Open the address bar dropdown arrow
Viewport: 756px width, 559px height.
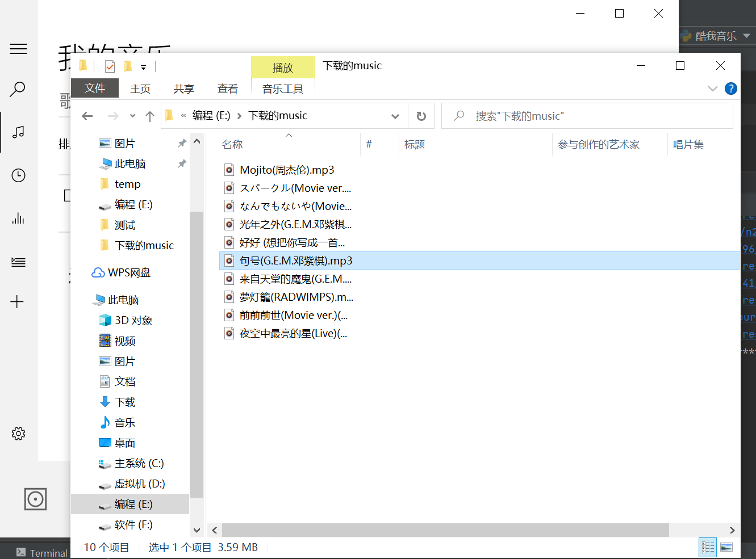click(x=395, y=115)
